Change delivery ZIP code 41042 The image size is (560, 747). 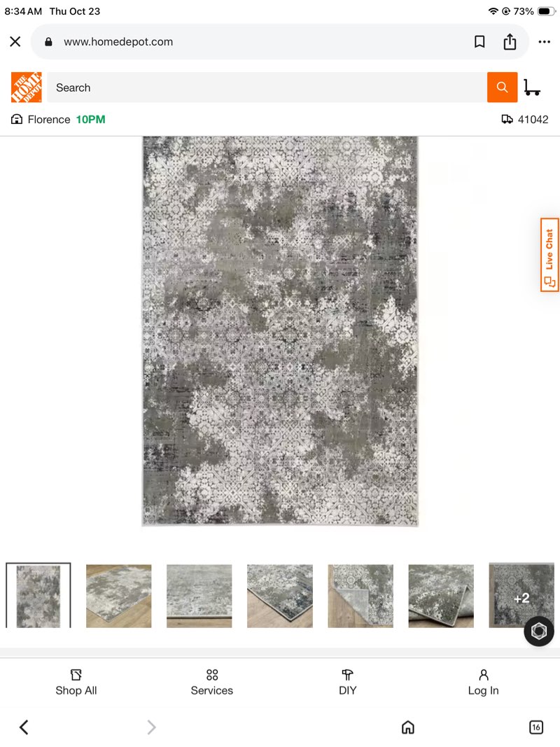[525, 120]
